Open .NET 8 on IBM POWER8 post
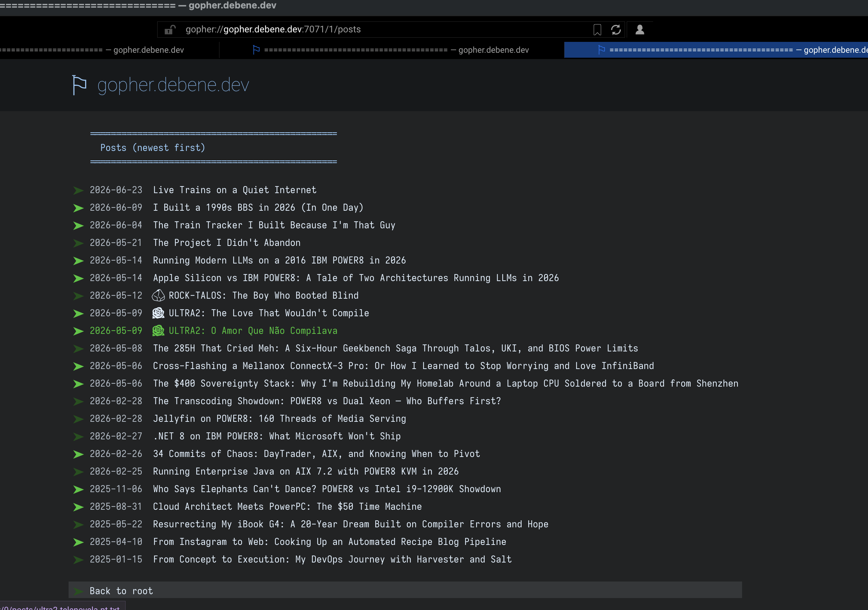Viewport: 868px width, 610px height. click(x=277, y=437)
